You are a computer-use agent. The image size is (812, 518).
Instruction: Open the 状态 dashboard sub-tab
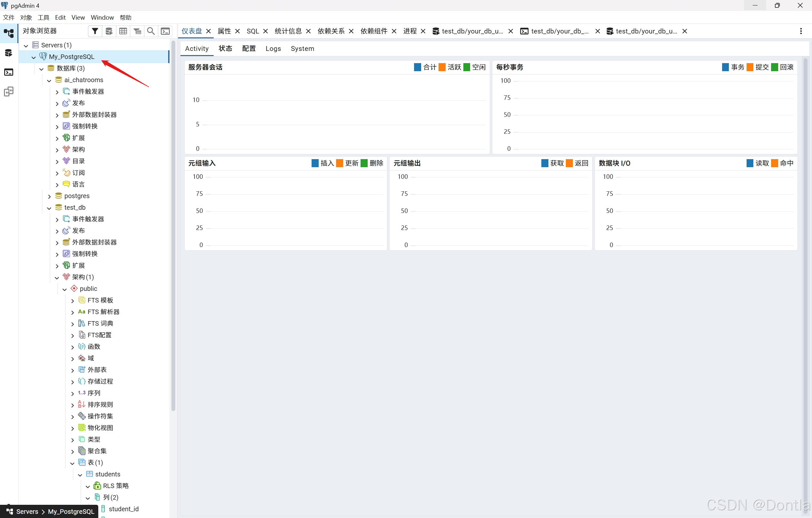point(226,49)
